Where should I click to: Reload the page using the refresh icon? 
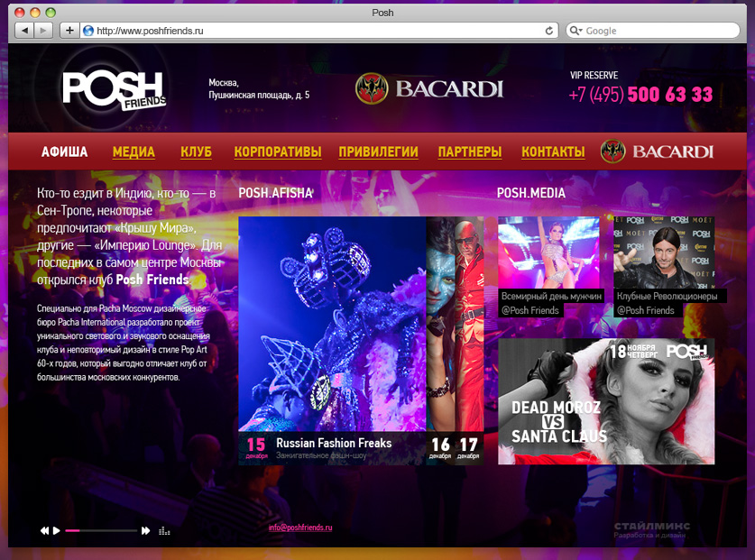pos(549,31)
